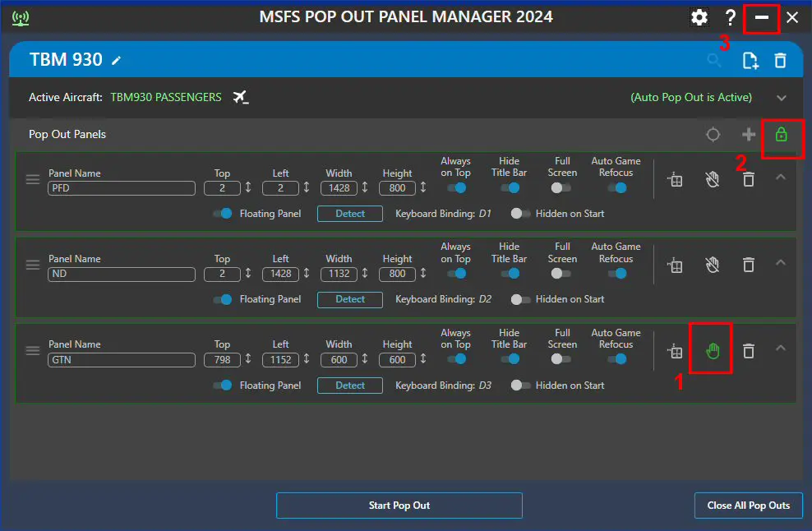This screenshot has width=812, height=531.
Task: Toggle the green panel lock icon
Action: click(x=781, y=135)
